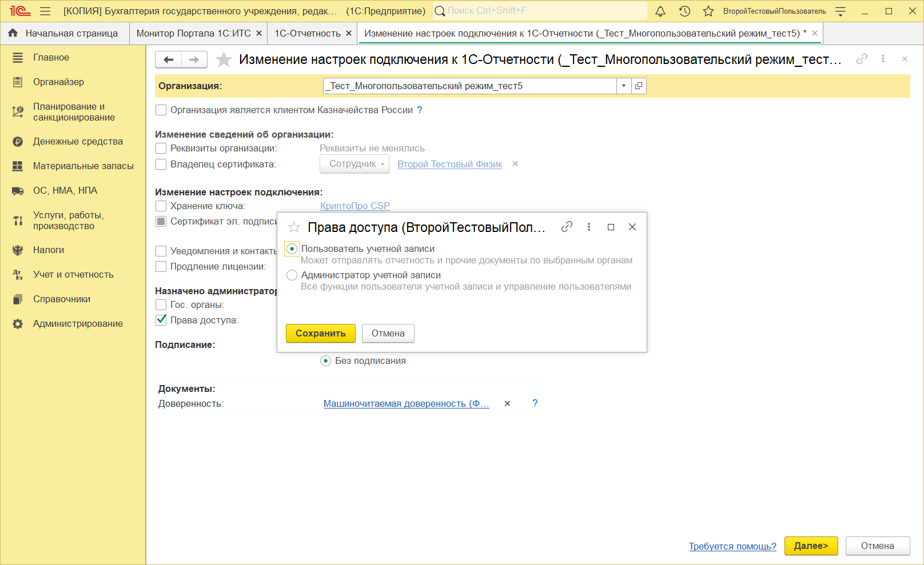This screenshot has height=565, width=924.
Task: Toggle Сертификат эл. подписи checkbox
Action: click(x=161, y=222)
